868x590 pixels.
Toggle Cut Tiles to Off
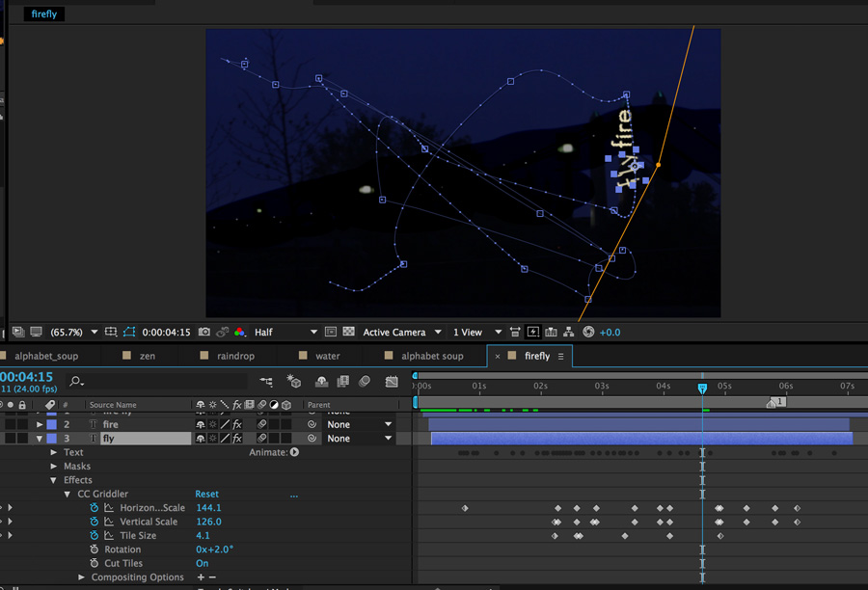[x=201, y=563]
